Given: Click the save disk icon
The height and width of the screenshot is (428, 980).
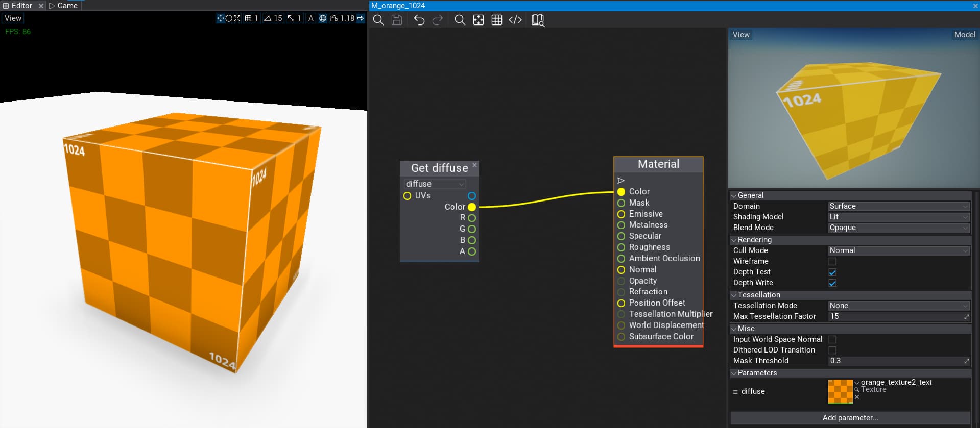Looking at the screenshot, I should (397, 20).
